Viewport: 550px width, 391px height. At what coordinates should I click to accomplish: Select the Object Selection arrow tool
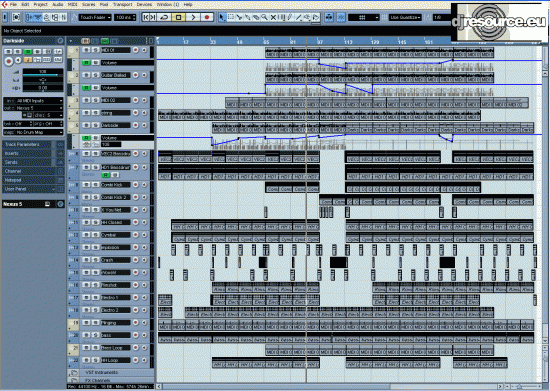coord(222,17)
